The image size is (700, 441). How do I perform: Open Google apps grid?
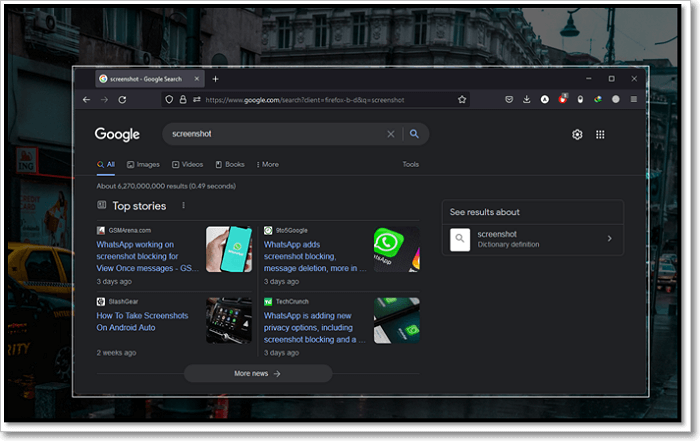tap(600, 134)
